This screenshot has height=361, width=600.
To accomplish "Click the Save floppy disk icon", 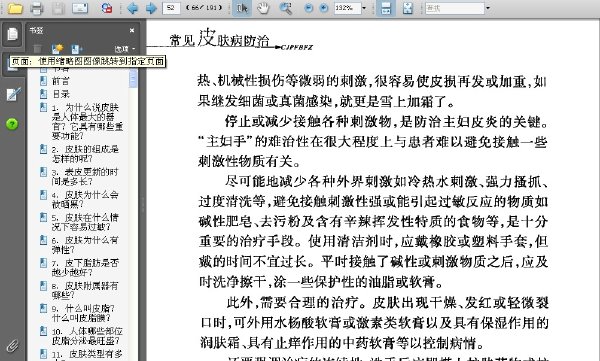I will (x=58, y=8).
